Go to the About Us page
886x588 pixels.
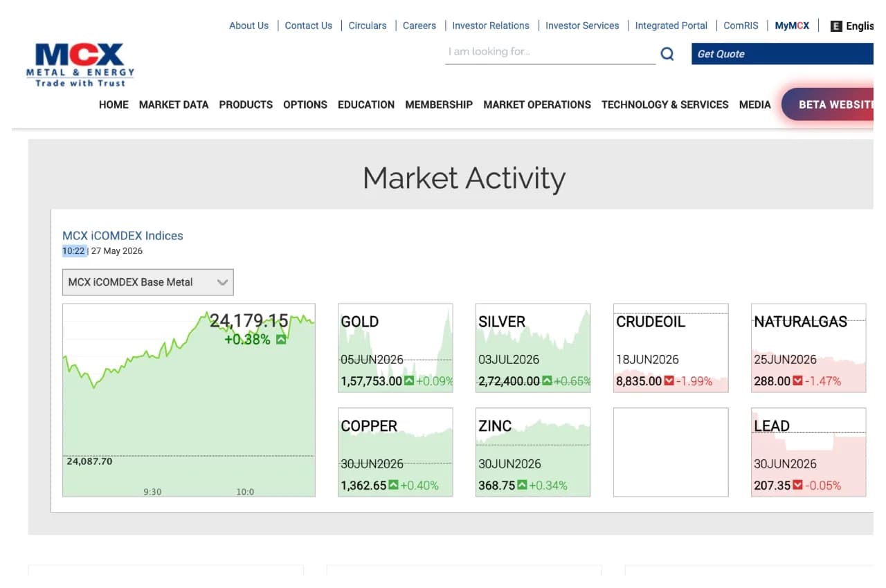pos(249,26)
